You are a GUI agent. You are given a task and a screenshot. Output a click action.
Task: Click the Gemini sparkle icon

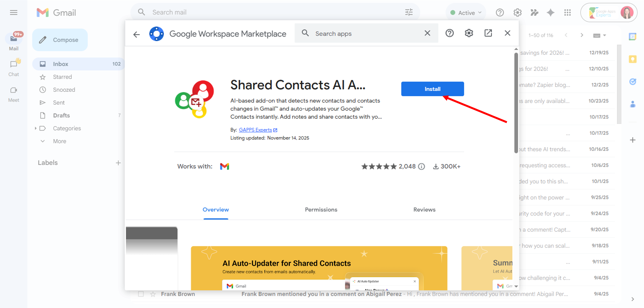pos(551,13)
